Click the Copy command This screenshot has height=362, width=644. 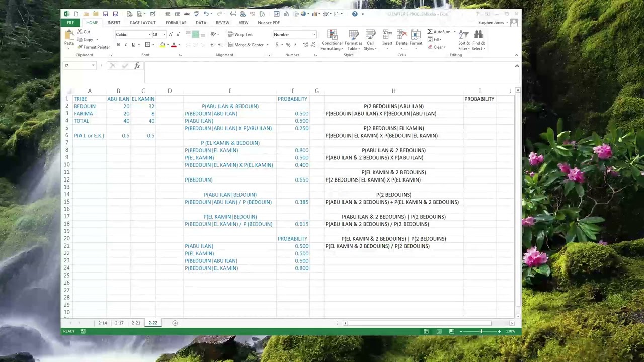[86, 39]
